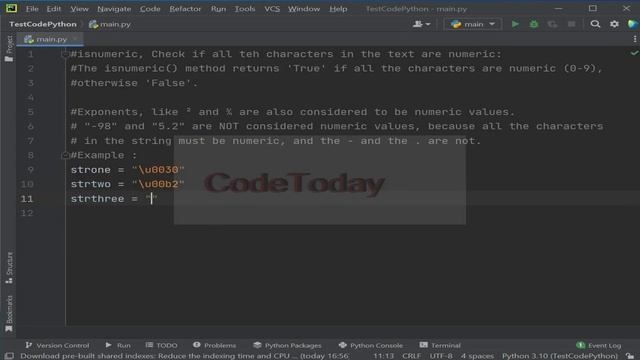This screenshot has width=640, height=360.
Task: Click the "\u00b2" string on line 10
Action: [158, 184]
